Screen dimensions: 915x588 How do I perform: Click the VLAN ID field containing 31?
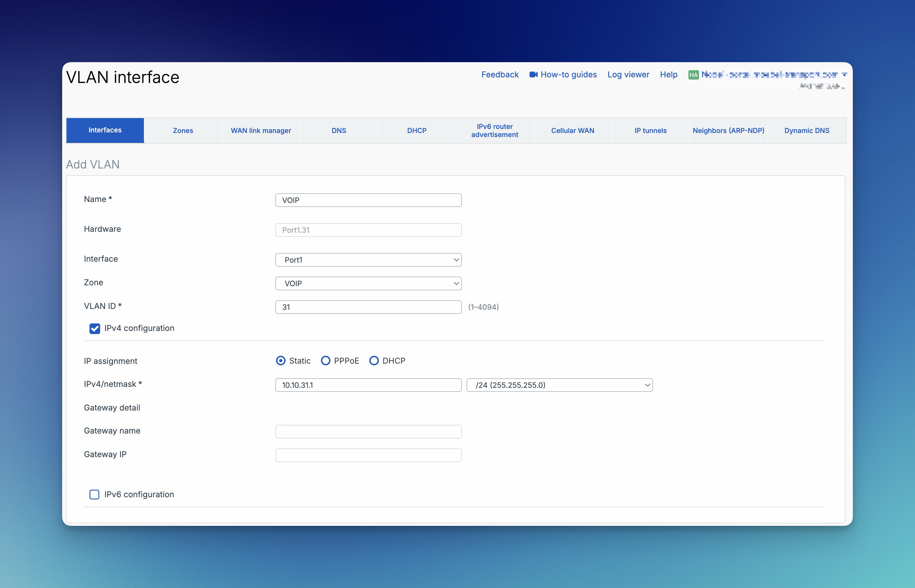[368, 307]
